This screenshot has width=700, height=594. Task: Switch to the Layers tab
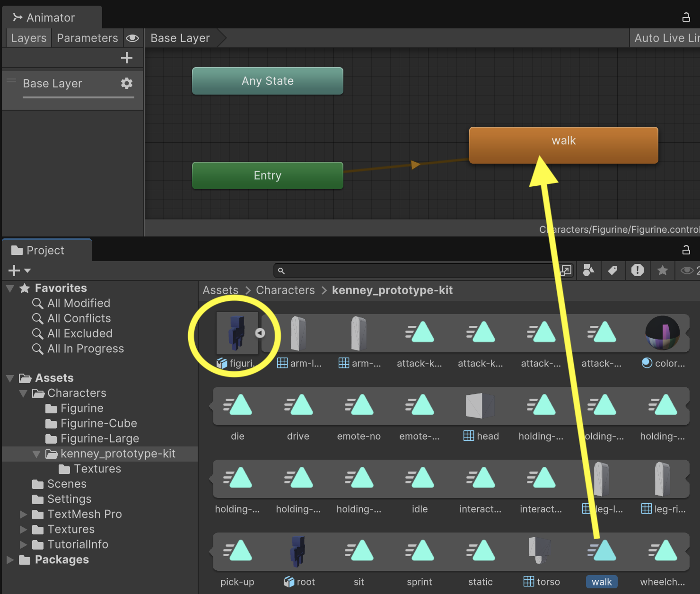click(x=28, y=38)
